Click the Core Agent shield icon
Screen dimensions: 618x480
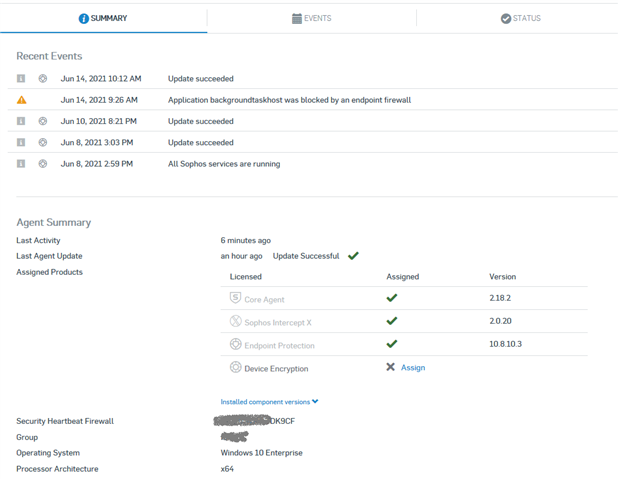235,298
